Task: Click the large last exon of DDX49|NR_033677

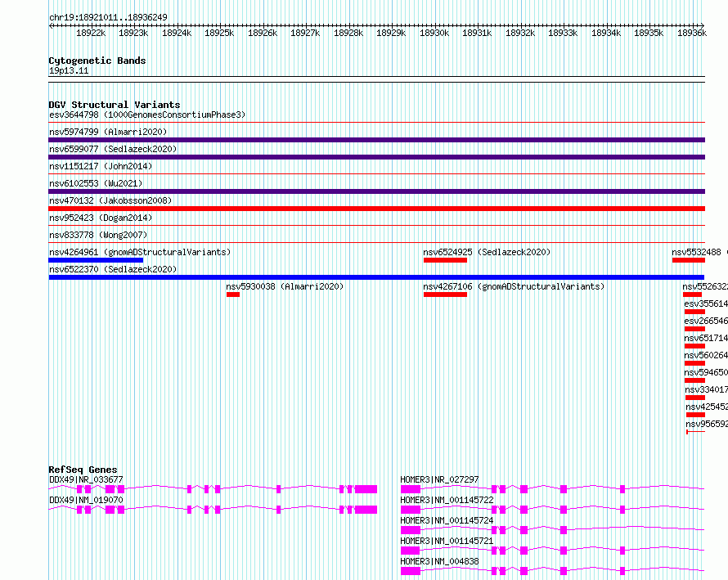Action: point(366,489)
